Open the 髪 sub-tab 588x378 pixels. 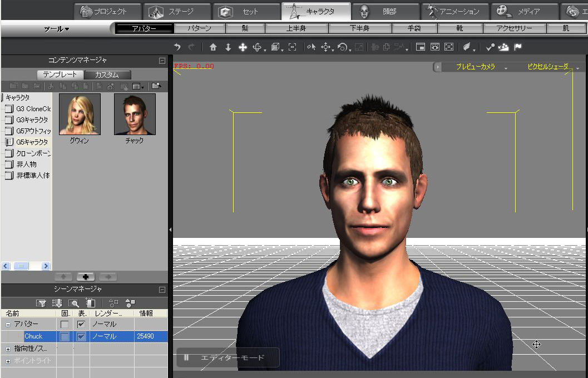tap(245, 28)
